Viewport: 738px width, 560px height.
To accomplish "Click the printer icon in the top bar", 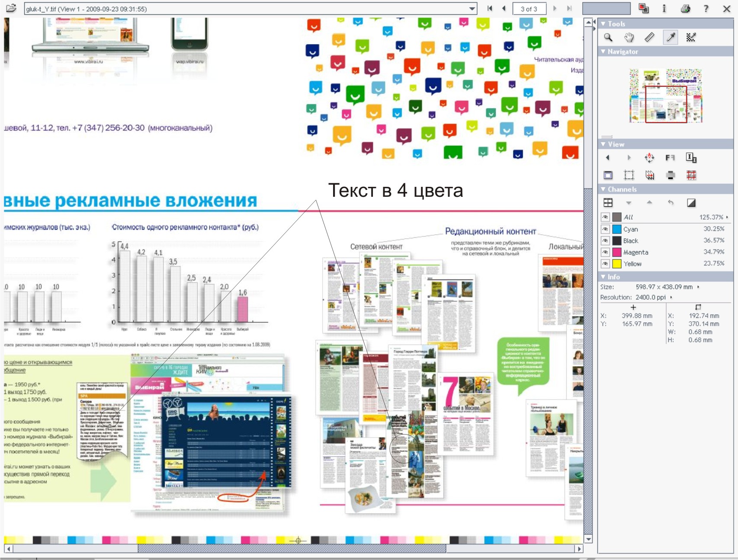I will [685, 8].
